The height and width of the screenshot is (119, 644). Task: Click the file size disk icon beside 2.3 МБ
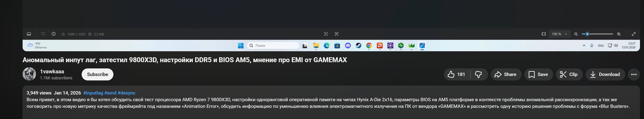(x=90, y=34)
